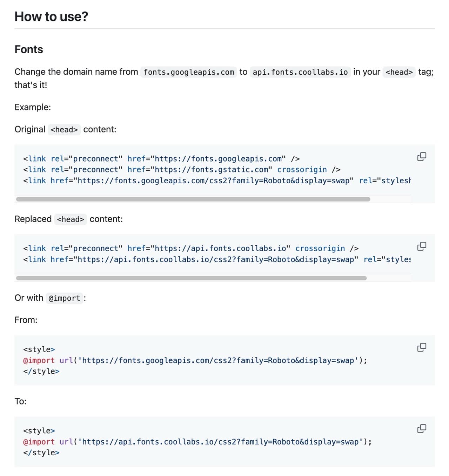This screenshot has height=476, width=449.
Task: Select the fonts.googleapis.com inline code chip
Action: pos(189,72)
